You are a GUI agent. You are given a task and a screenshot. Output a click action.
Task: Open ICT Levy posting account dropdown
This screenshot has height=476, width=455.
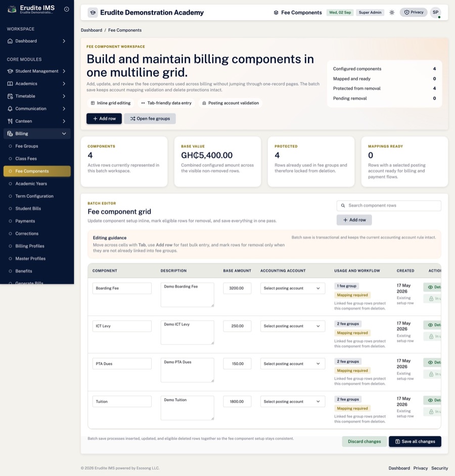293,326
